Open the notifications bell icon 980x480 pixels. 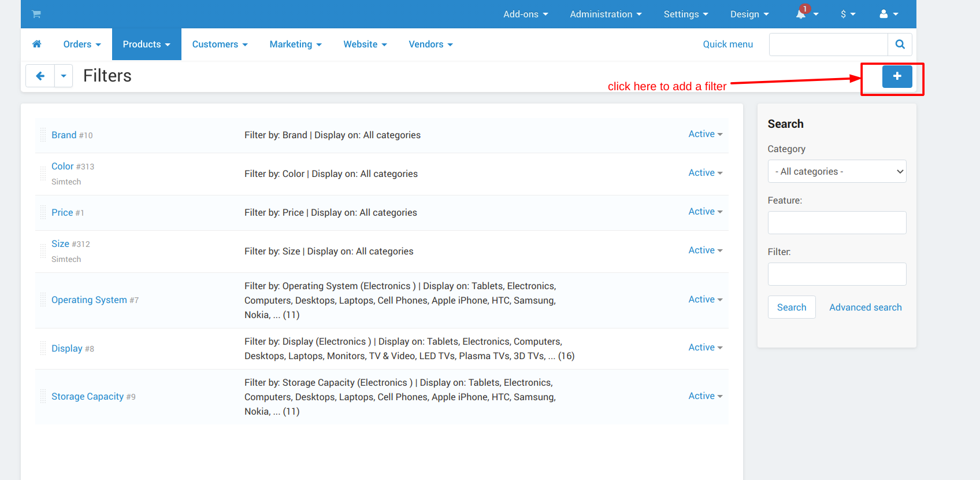801,14
